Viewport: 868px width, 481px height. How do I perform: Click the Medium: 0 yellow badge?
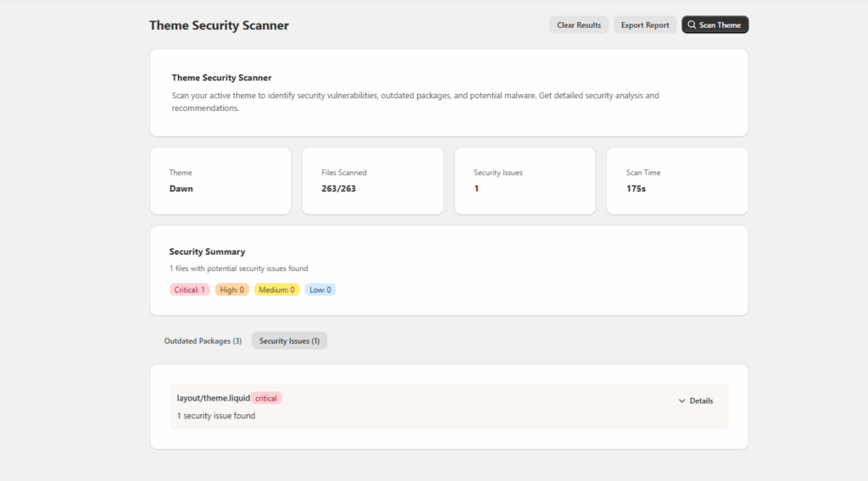point(277,290)
